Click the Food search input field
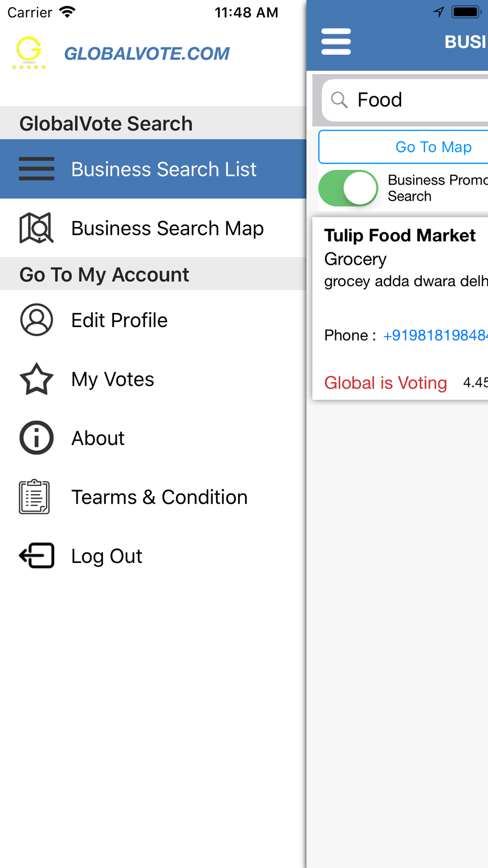 pyautogui.click(x=405, y=100)
